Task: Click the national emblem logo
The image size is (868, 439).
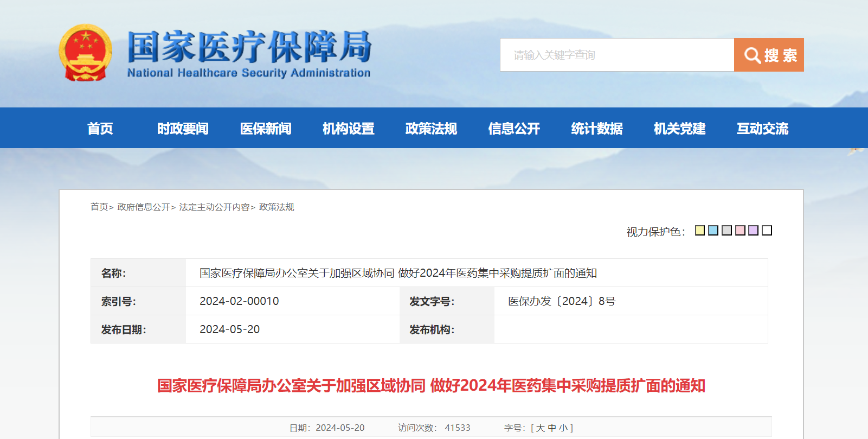Action: [85, 53]
